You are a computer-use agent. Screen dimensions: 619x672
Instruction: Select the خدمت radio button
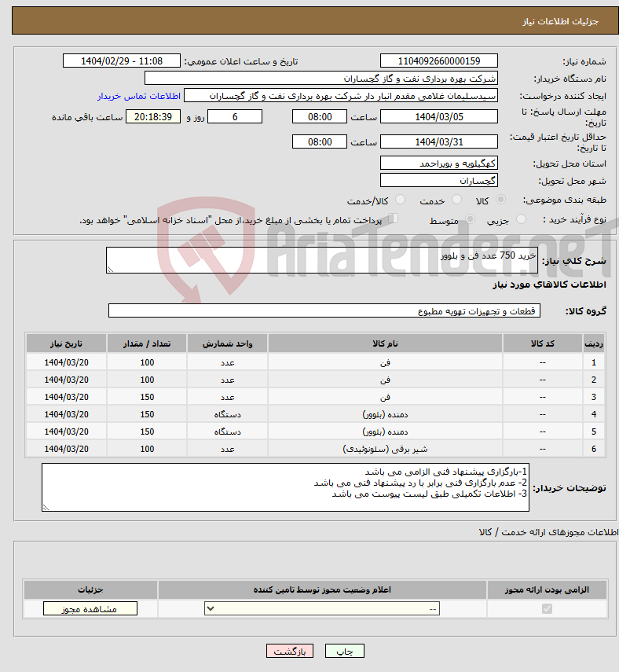pyautogui.click(x=456, y=200)
